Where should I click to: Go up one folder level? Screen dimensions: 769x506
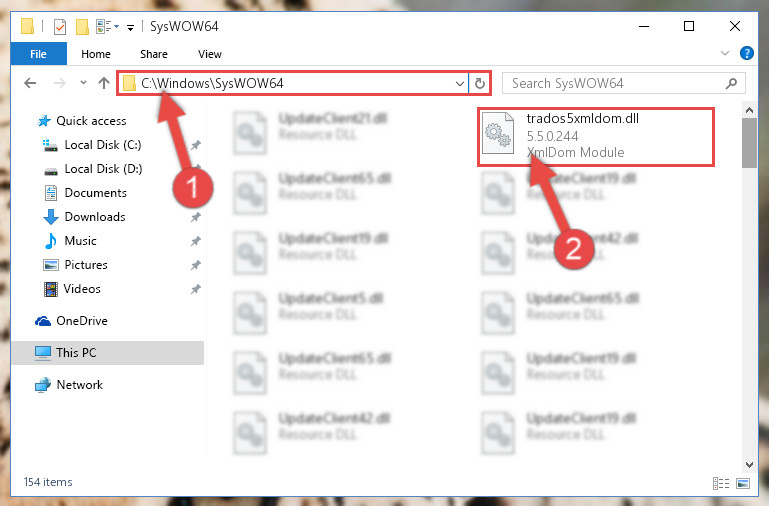(103, 83)
